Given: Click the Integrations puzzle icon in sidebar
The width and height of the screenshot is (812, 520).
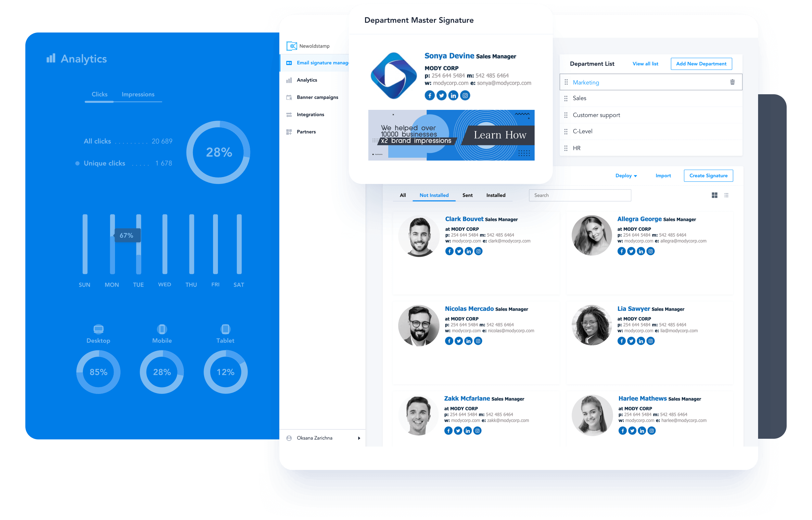Looking at the screenshot, I should pyautogui.click(x=289, y=114).
